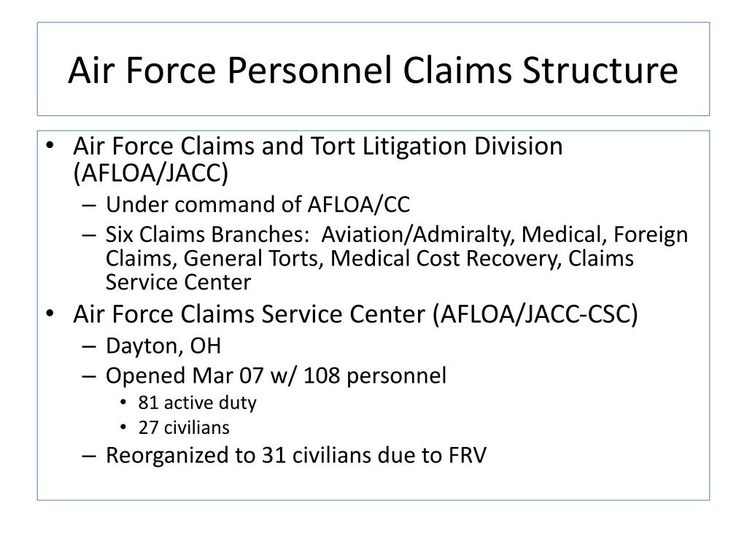This screenshot has width=747, height=560.
Task: Click the '(AFLOA/JACC)' text line
Action: pyautogui.click(x=151, y=173)
